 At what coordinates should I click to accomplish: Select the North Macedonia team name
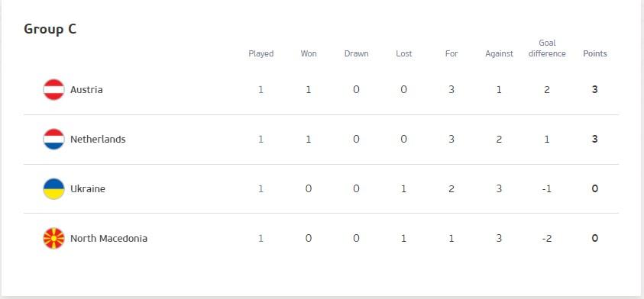pos(108,238)
